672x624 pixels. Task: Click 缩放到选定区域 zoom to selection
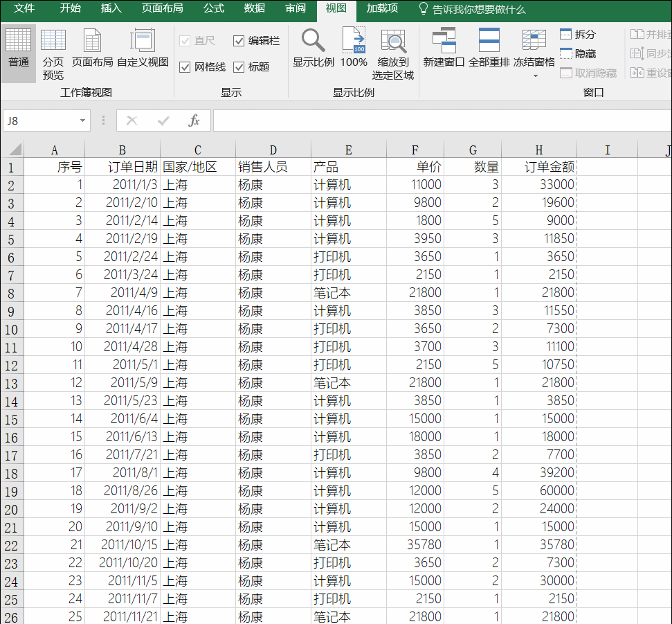click(x=392, y=53)
